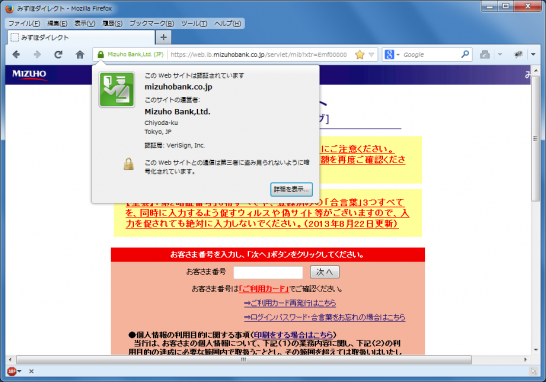This screenshot has width=546, height=382.
Task: Click the add-on icon right of the download dropdown
Action: point(518,54)
